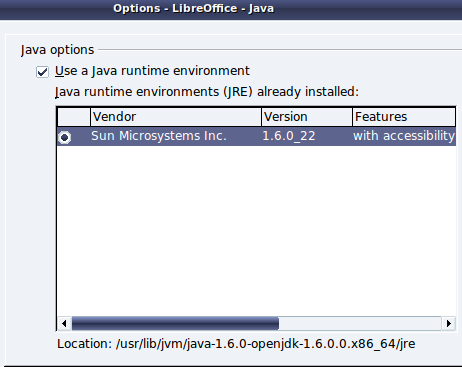Click the blank header cell above radio button
This screenshot has height=367, width=462.
[74, 117]
